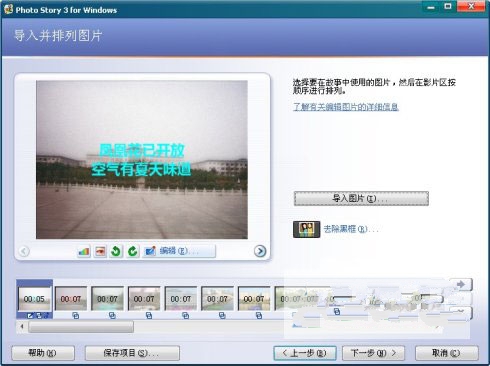Open the 编辑 (Edit) picture button
The width and height of the screenshot is (490, 366).
pyautogui.click(x=179, y=251)
